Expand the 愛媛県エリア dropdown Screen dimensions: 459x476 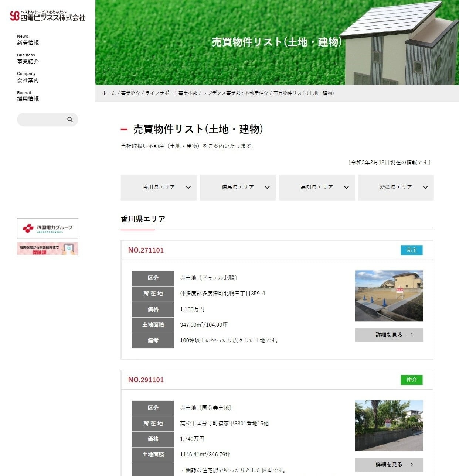point(396,188)
